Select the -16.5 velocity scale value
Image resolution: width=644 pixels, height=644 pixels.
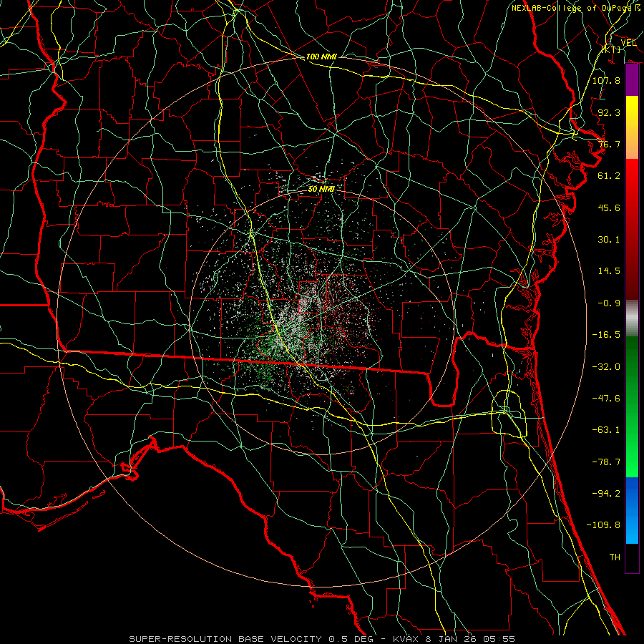pyautogui.click(x=606, y=335)
